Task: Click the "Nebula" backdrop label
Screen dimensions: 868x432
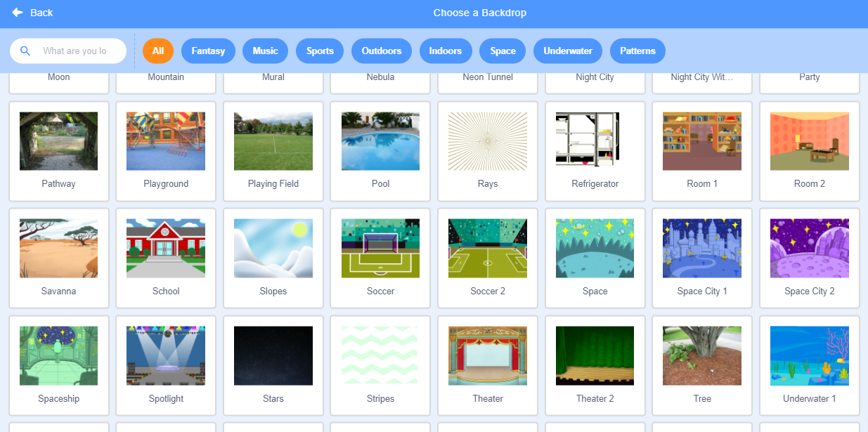Action: 380,77
